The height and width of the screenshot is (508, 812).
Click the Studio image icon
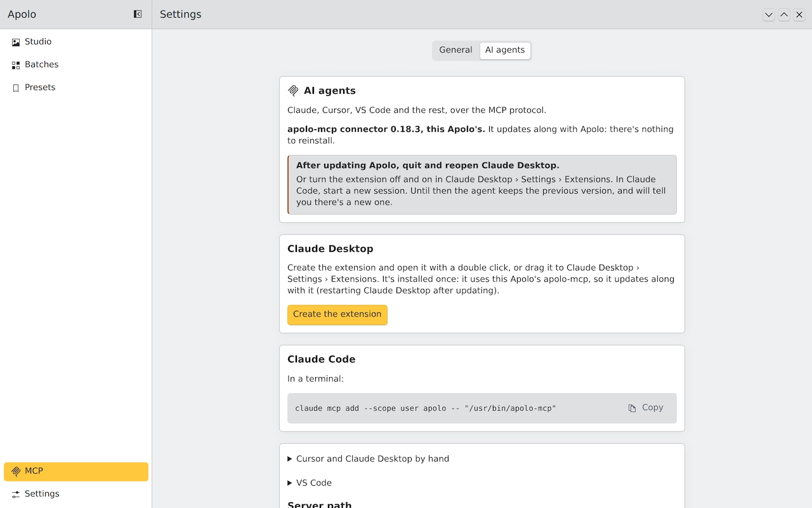pos(16,43)
